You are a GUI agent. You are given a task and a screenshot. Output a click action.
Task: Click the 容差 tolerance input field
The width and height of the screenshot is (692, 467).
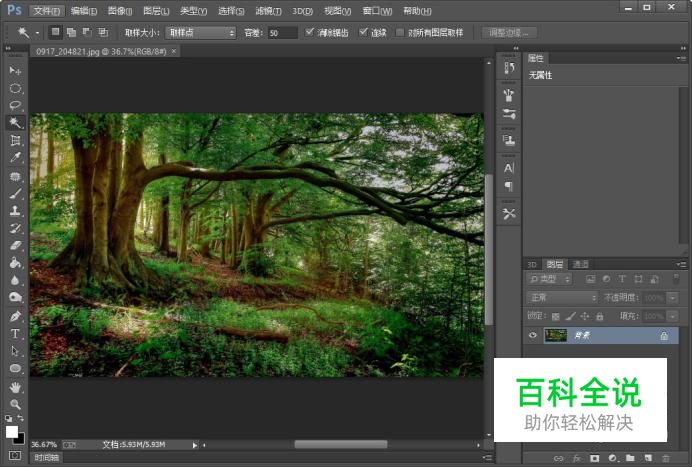coord(282,32)
